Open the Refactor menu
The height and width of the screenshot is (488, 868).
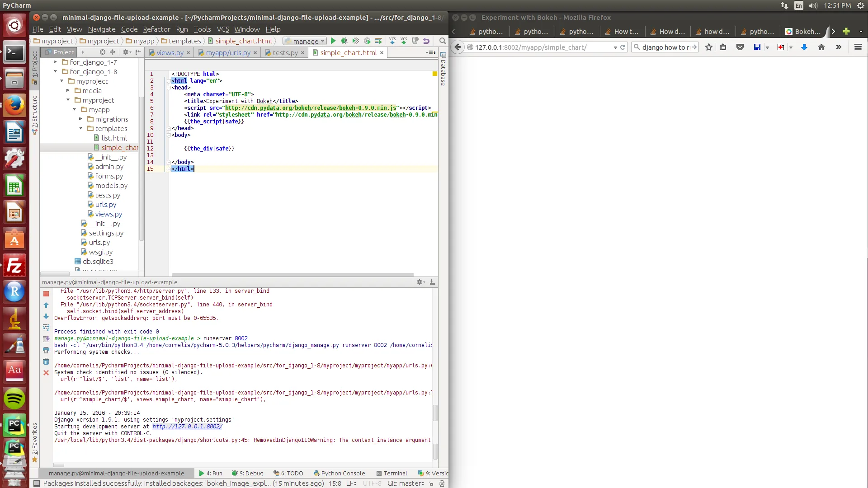pos(156,29)
